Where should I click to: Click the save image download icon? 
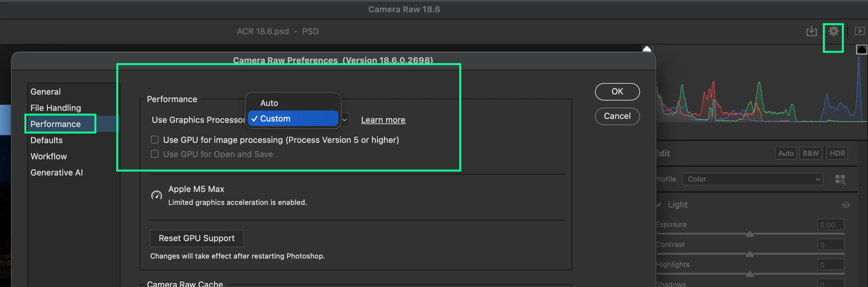pyautogui.click(x=811, y=31)
